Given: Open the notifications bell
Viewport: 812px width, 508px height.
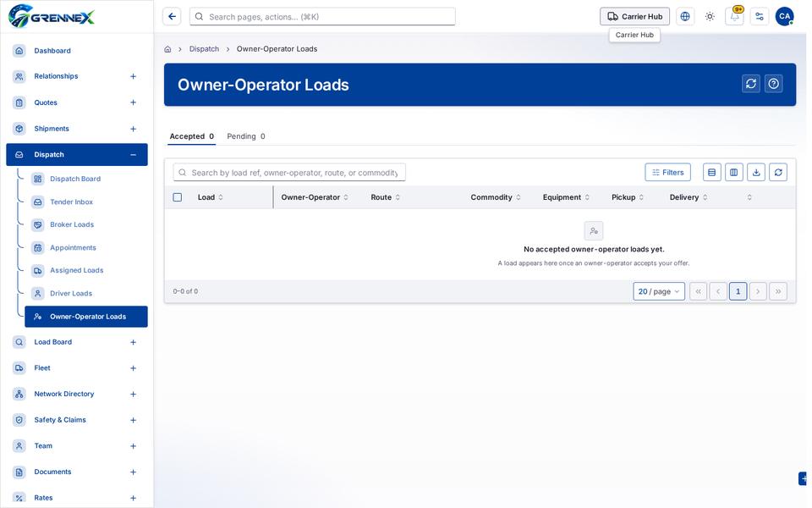Looking at the screenshot, I should 734,17.
